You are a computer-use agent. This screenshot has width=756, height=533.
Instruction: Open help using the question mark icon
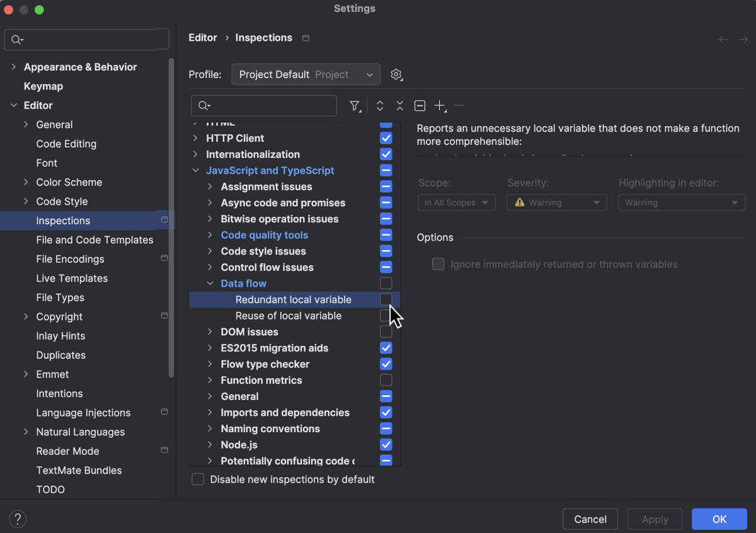pyautogui.click(x=17, y=519)
